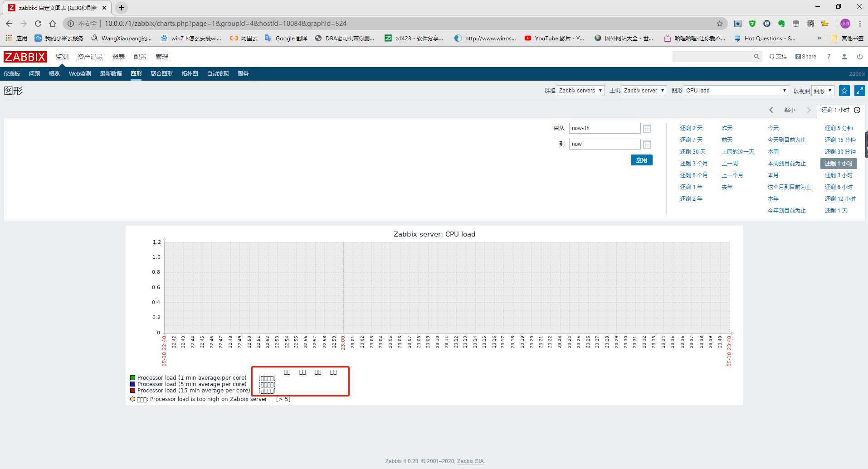Open the 配置 main menu
The image size is (868, 469).
point(140,57)
